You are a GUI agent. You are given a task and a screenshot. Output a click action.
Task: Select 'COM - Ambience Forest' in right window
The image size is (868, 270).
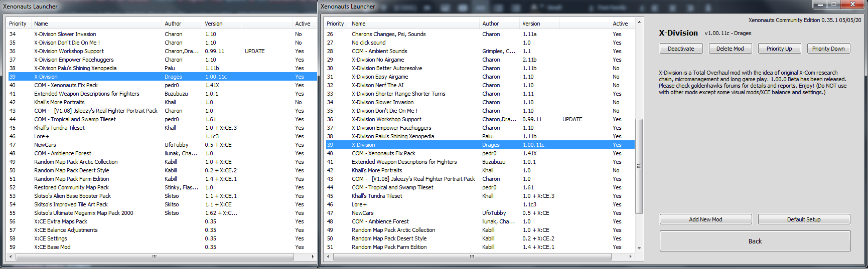point(480,221)
